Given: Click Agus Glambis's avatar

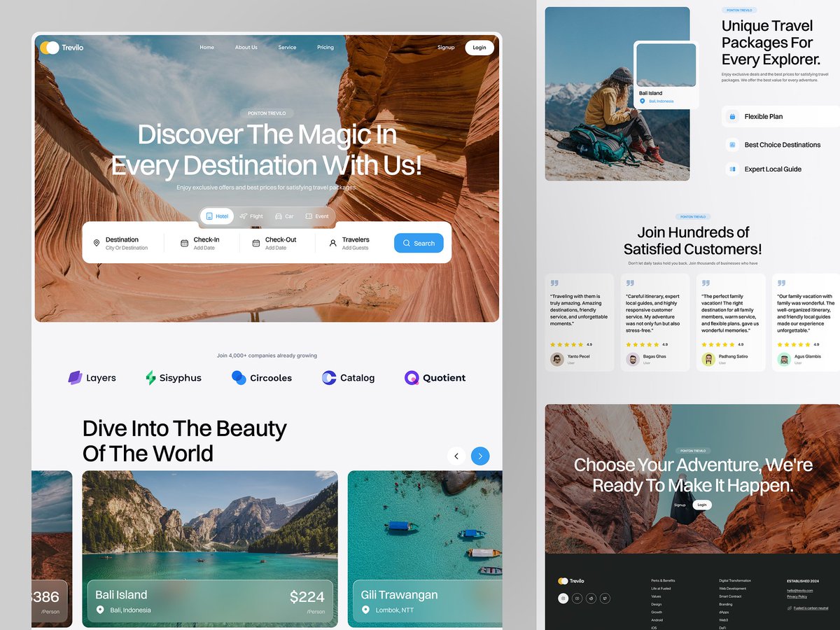Looking at the screenshot, I should pyautogui.click(x=784, y=359).
